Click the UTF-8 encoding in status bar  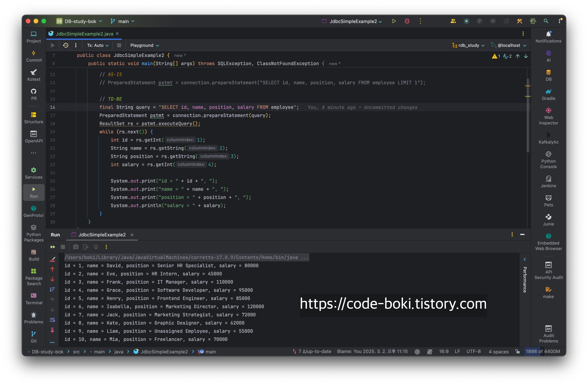tap(473, 352)
